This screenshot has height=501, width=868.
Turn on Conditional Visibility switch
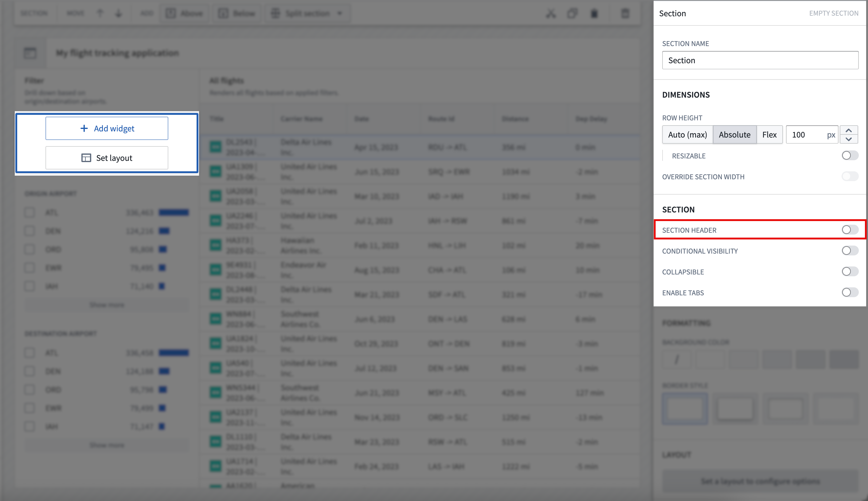click(x=850, y=251)
